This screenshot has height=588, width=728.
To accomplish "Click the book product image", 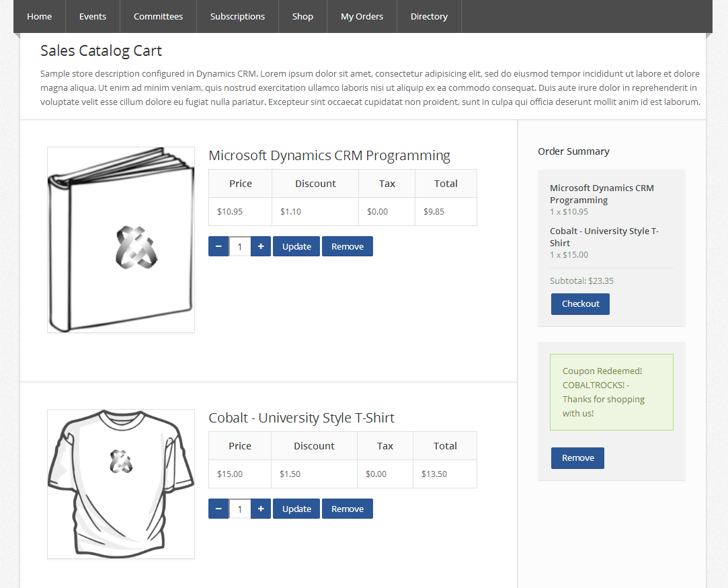I will click(x=121, y=240).
